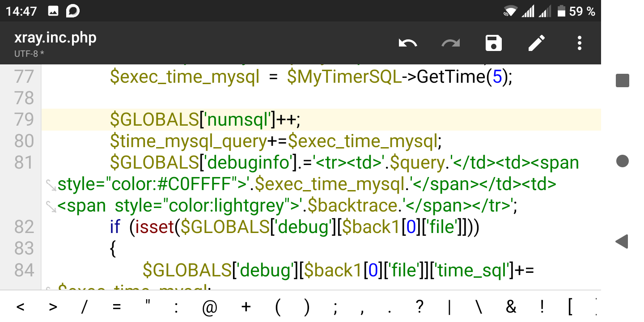The image size is (644, 322).
Task: Tap the Wi-Fi status icon
Action: click(x=510, y=11)
